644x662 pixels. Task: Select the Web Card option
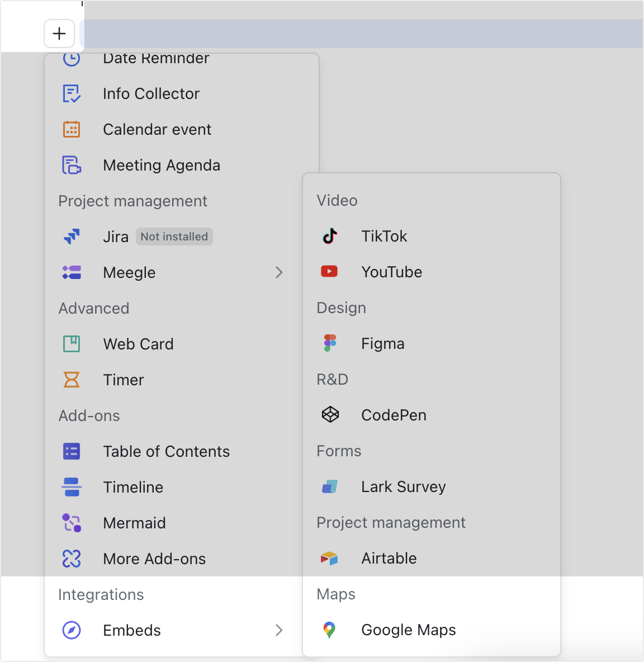pos(138,344)
